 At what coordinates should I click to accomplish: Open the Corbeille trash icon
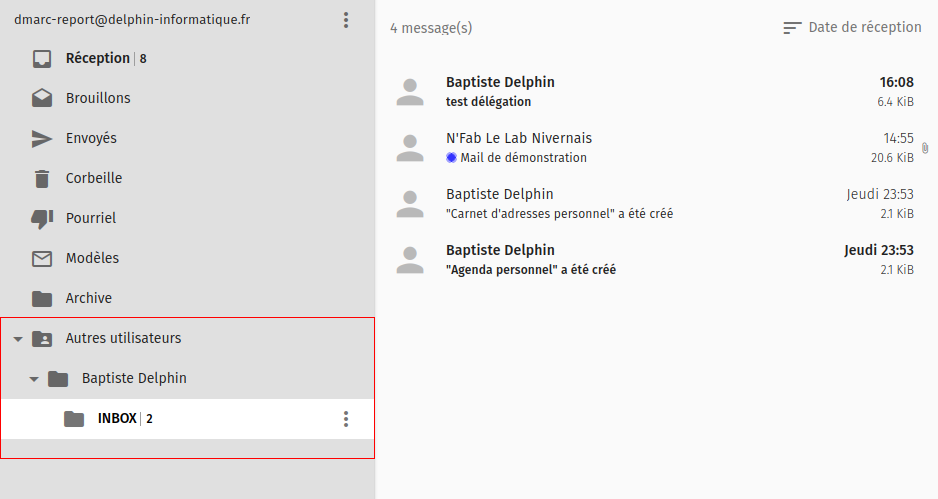click(x=42, y=179)
